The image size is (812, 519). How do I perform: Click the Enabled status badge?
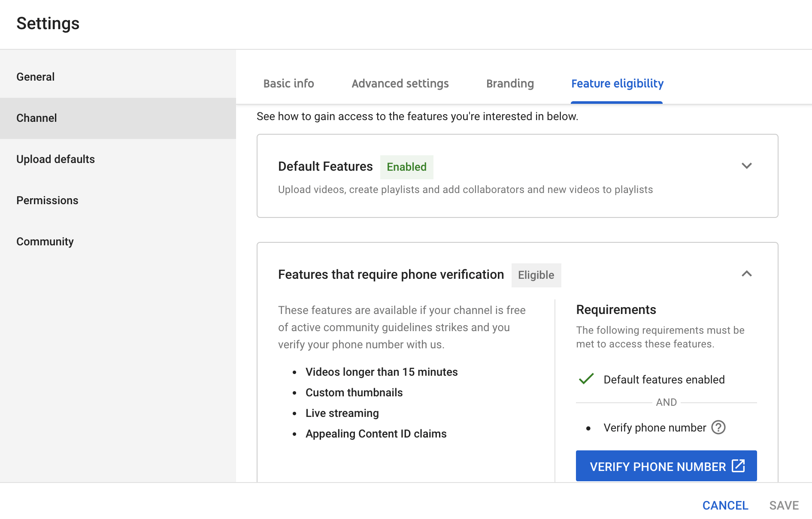point(407,167)
